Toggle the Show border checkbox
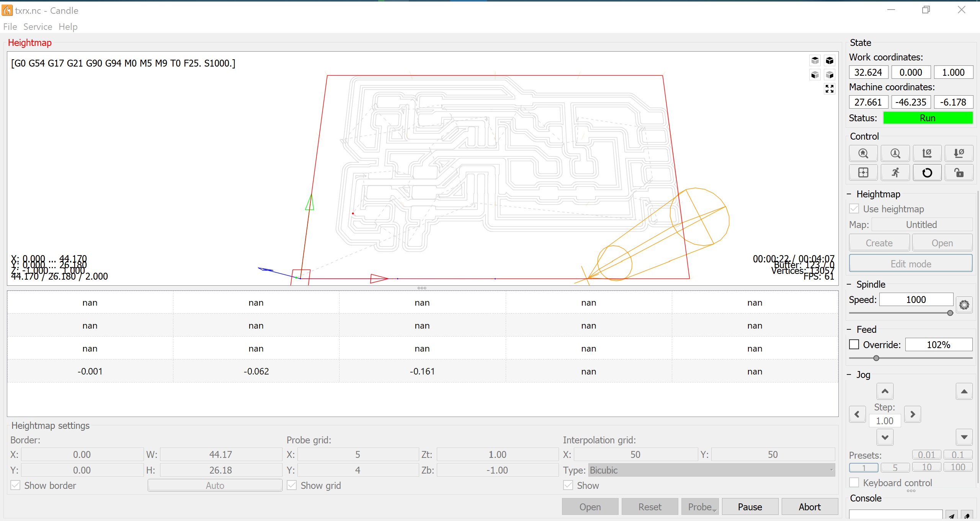980x521 pixels. point(15,485)
